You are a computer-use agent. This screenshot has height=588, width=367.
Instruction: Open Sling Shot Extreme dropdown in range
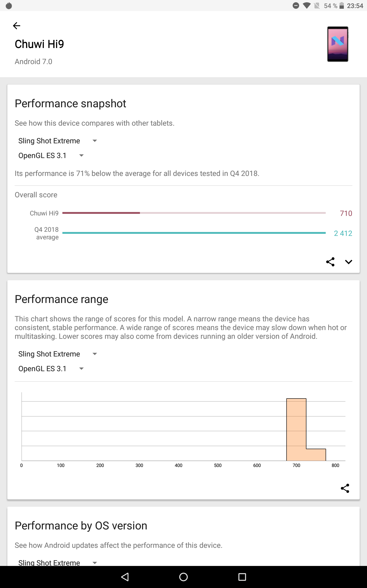58,354
